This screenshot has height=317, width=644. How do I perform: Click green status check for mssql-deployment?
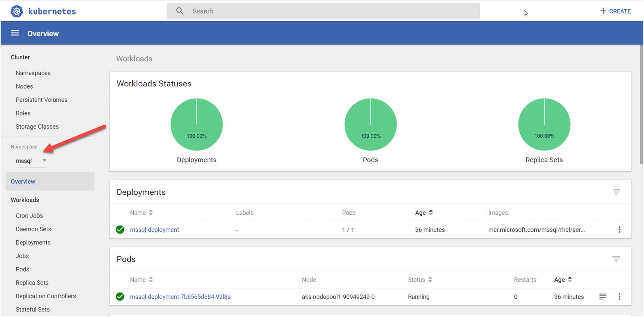tap(120, 230)
